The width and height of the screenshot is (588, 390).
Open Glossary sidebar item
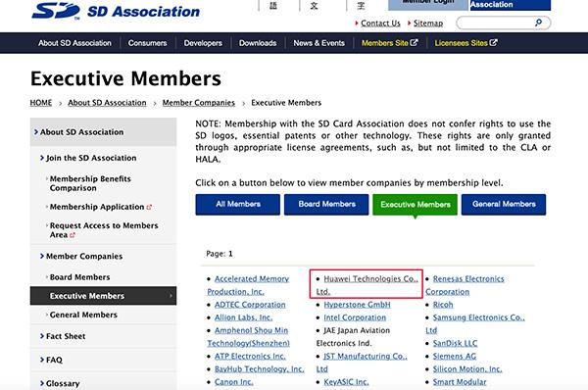(x=63, y=383)
